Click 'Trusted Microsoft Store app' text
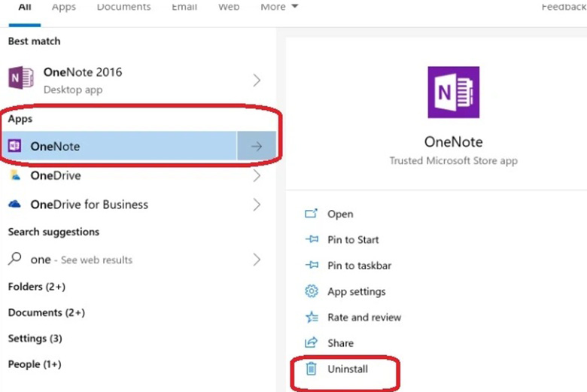 coord(453,160)
